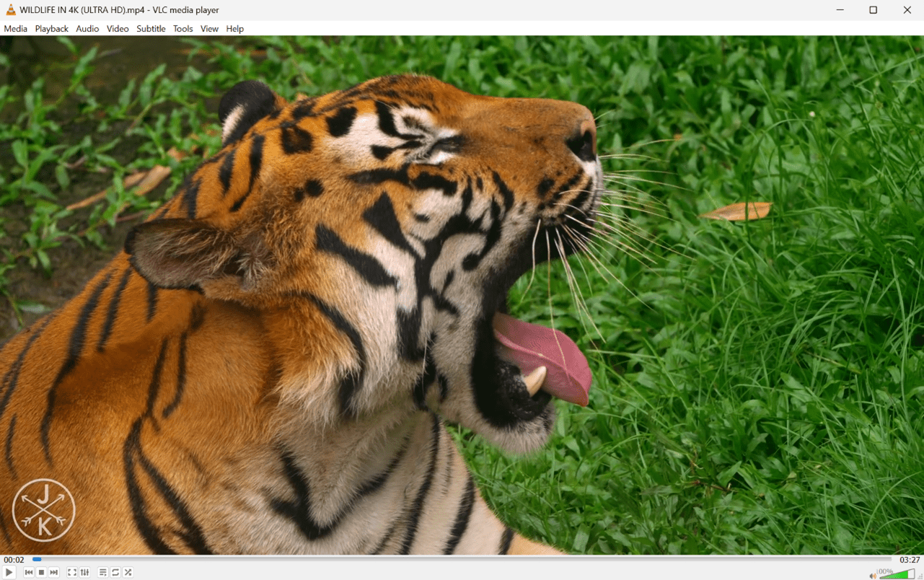Click the VLC cone icon in title bar
This screenshot has height=580, width=924.
(x=9, y=9)
